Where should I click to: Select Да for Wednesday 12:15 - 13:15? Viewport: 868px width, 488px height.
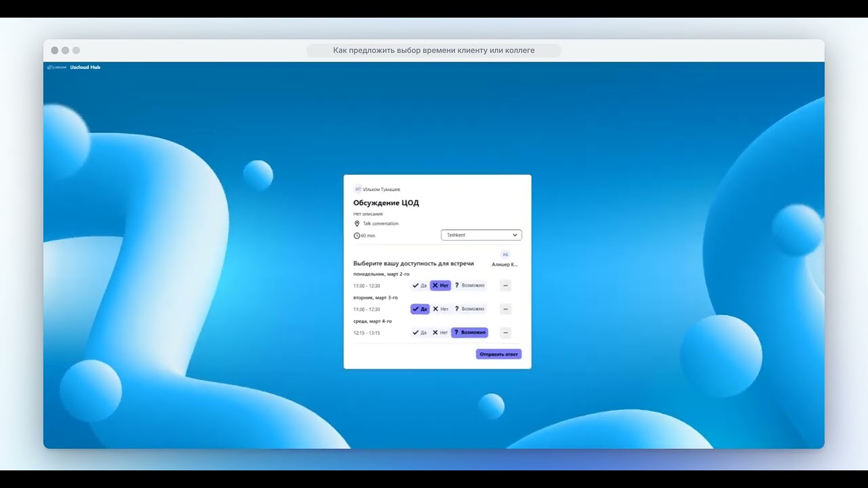420,333
